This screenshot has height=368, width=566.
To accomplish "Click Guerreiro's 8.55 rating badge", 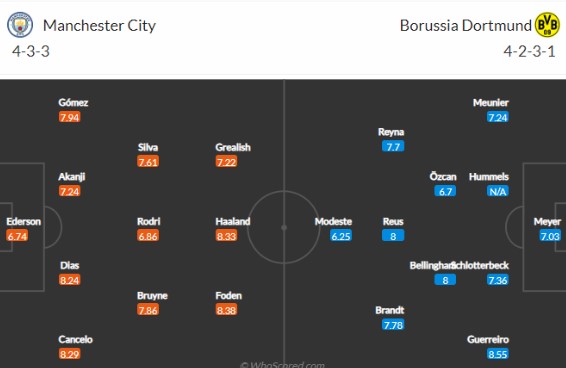I will point(497,354).
